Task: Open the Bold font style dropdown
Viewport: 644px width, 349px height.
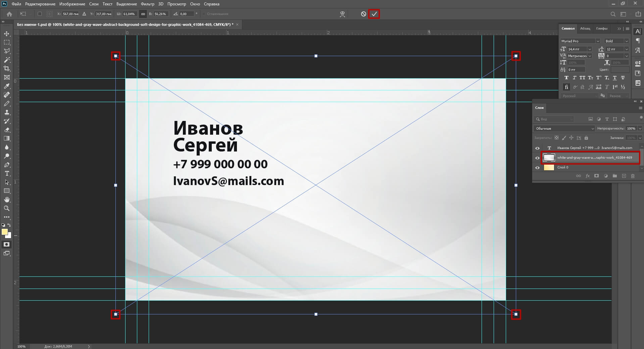Action: pyautogui.click(x=616, y=41)
